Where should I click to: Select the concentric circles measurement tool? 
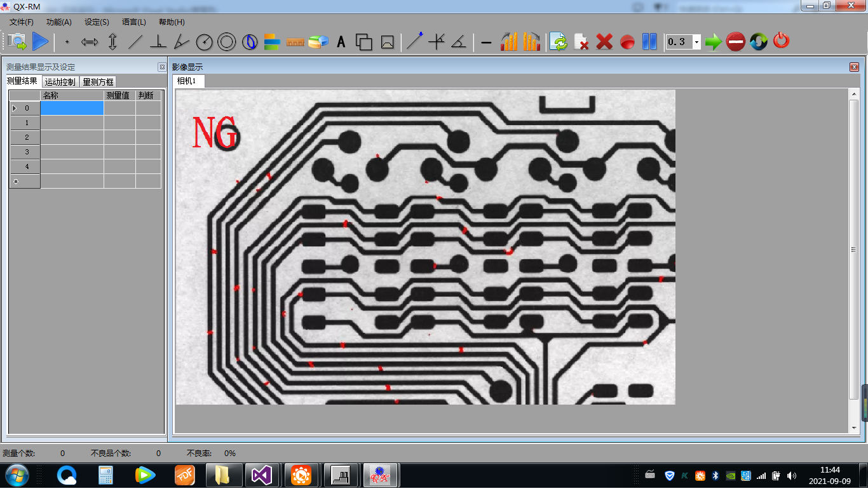[x=226, y=43]
